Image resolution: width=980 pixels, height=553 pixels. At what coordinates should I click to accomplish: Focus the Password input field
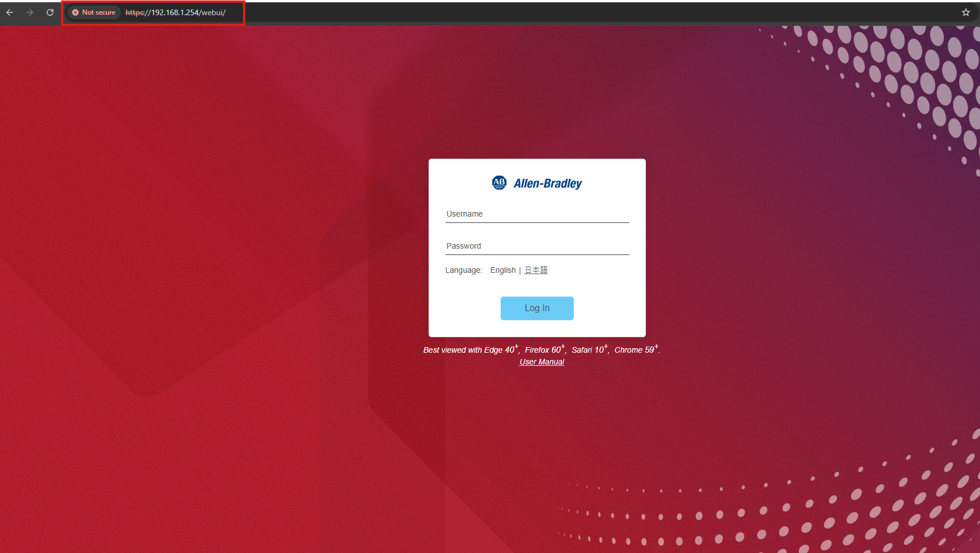(537, 246)
